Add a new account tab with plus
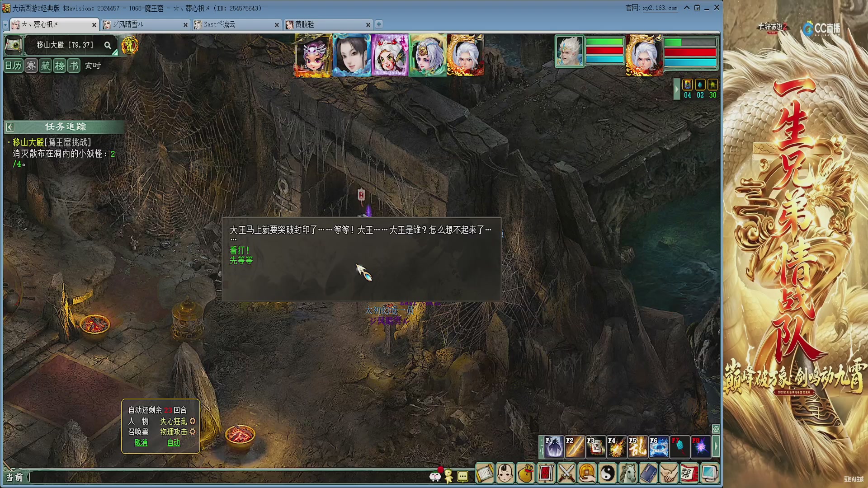 point(379,24)
